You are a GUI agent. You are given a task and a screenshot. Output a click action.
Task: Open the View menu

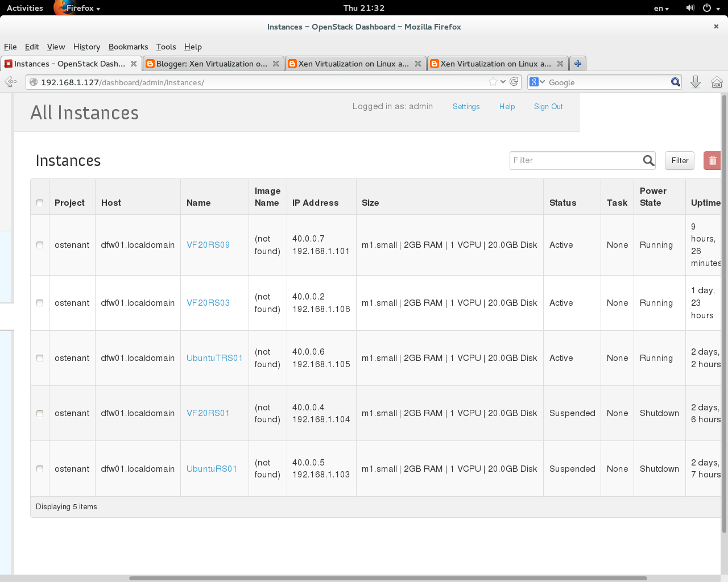[56, 47]
